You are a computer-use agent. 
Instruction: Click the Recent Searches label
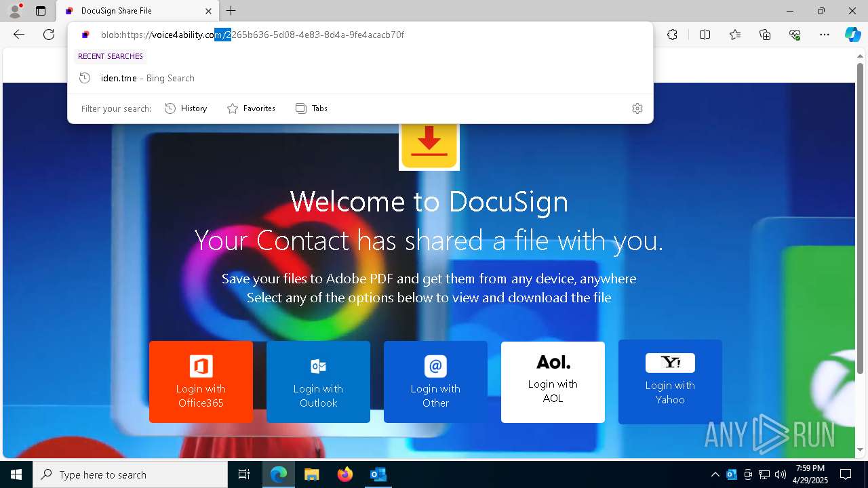[x=111, y=56]
